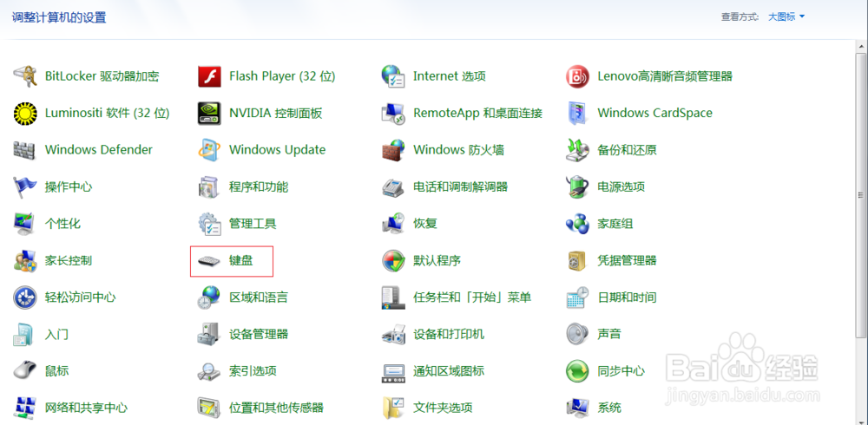Open the 鼠标 mouse icon
Viewport: 868px width, 425px height.
(25, 371)
